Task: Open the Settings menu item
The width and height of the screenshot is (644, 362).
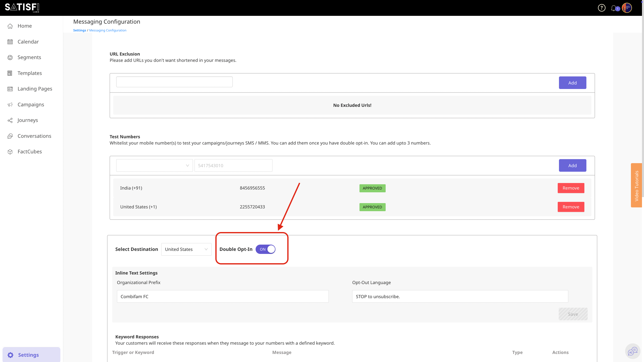Action: (x=28, y=355)
